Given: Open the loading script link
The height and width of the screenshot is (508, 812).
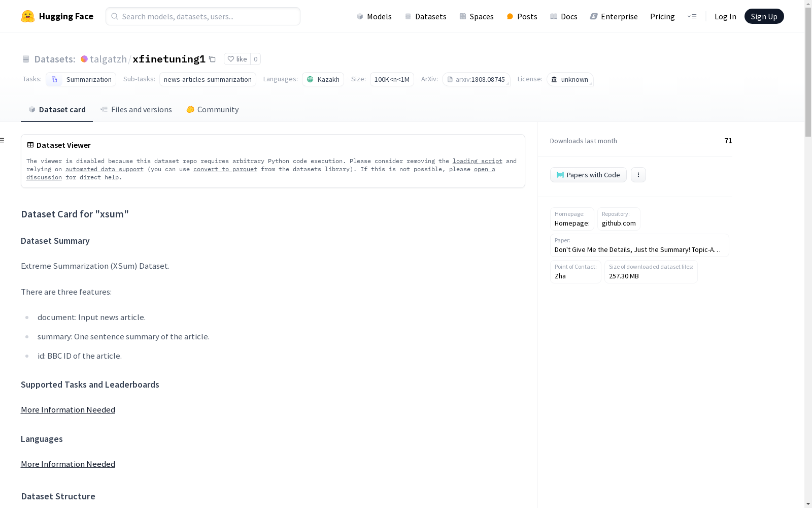Looking at the screenshot, I should [x=478, y=161].
